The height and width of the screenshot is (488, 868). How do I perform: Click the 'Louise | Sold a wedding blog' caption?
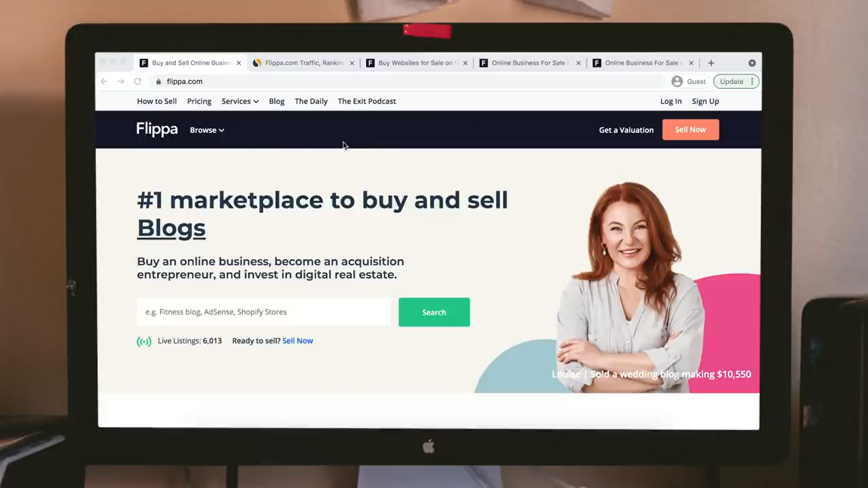tap(651, 374)
